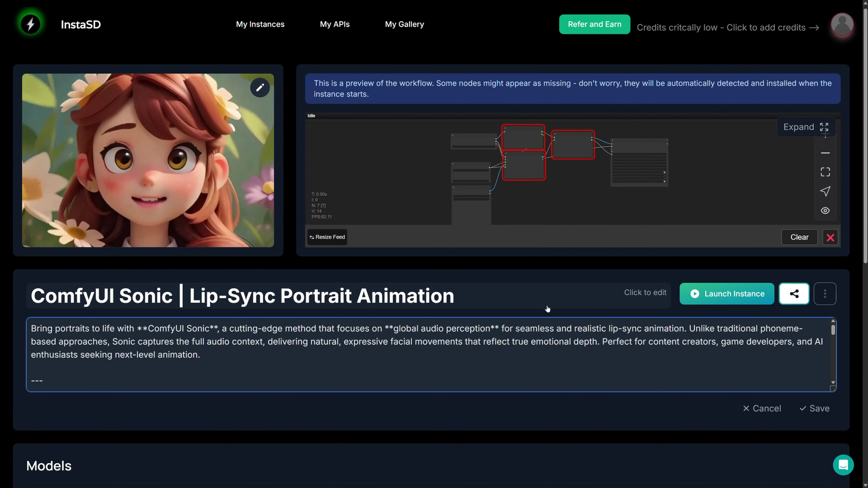Open the user profile avatar menu

click(842, 24)
